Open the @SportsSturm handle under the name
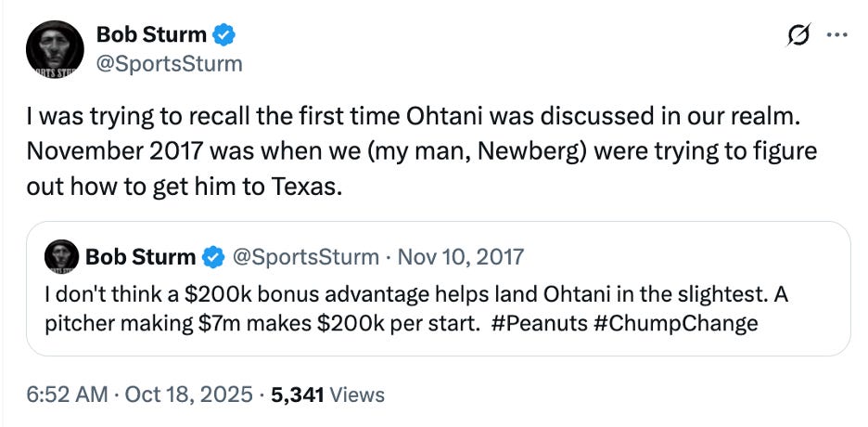Viewport: 868px width, 427px height. pos(169,63)
